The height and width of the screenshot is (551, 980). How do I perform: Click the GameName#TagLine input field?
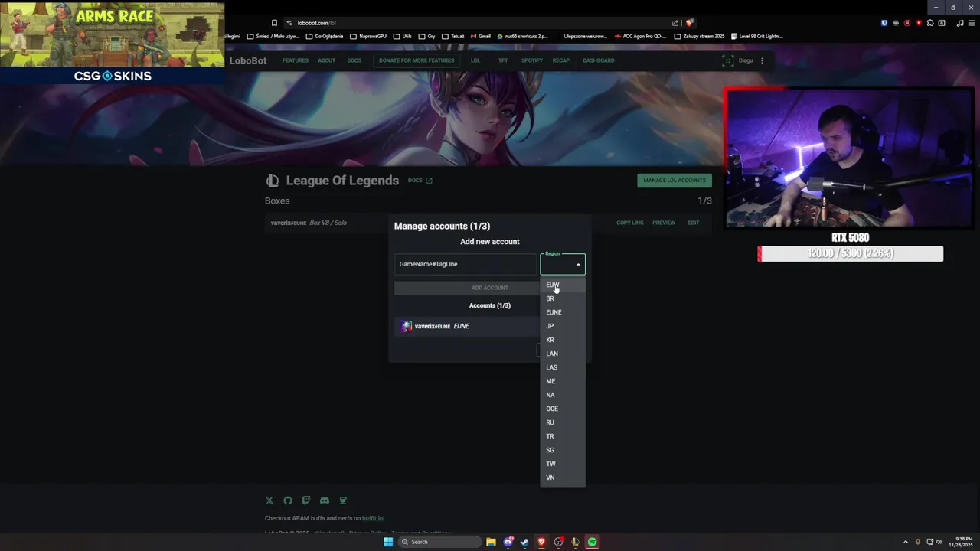pos(465,264)
